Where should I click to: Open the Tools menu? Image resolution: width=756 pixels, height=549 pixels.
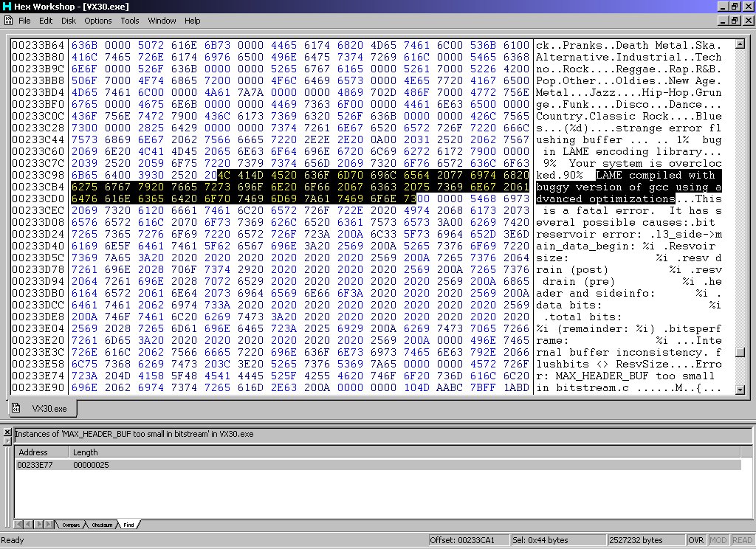pyautogui.click(x=130, y=21)
